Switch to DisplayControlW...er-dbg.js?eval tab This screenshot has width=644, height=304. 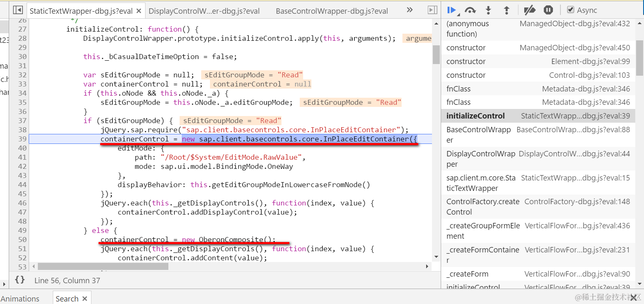(204, 11)
